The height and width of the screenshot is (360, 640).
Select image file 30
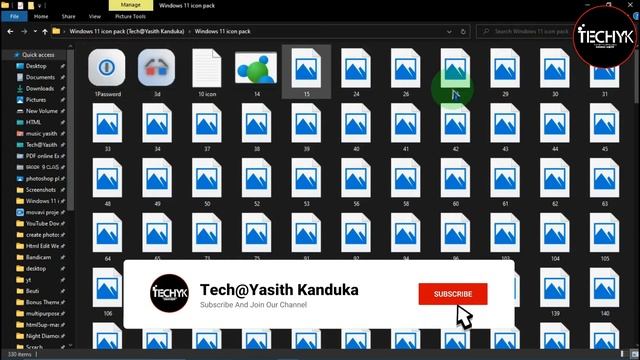(x=555, y=72)
